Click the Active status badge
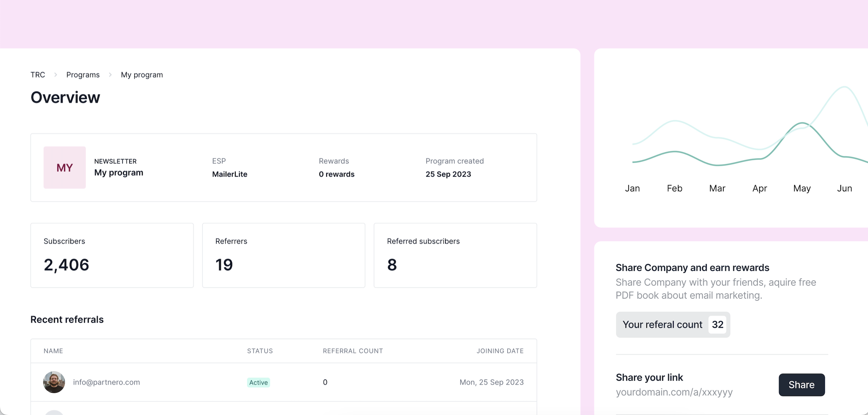The image size is (868, 415). pos(258,382)
